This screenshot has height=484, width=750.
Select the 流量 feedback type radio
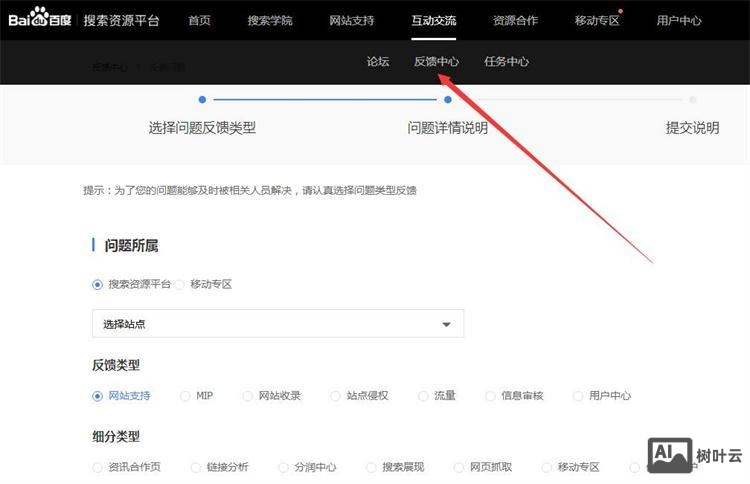click(423, 396)
